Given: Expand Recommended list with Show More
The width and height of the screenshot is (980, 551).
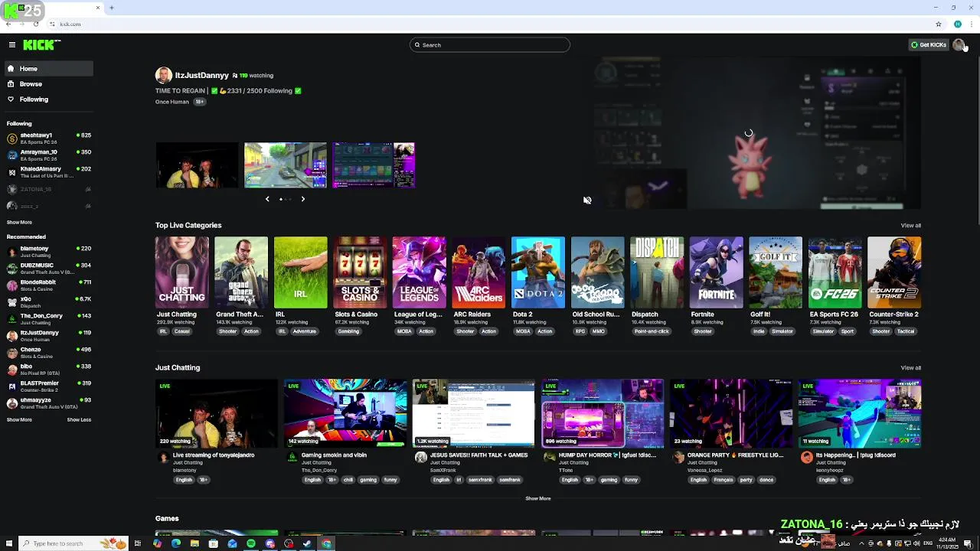Looking at the screenshot, I should point(19,420).
